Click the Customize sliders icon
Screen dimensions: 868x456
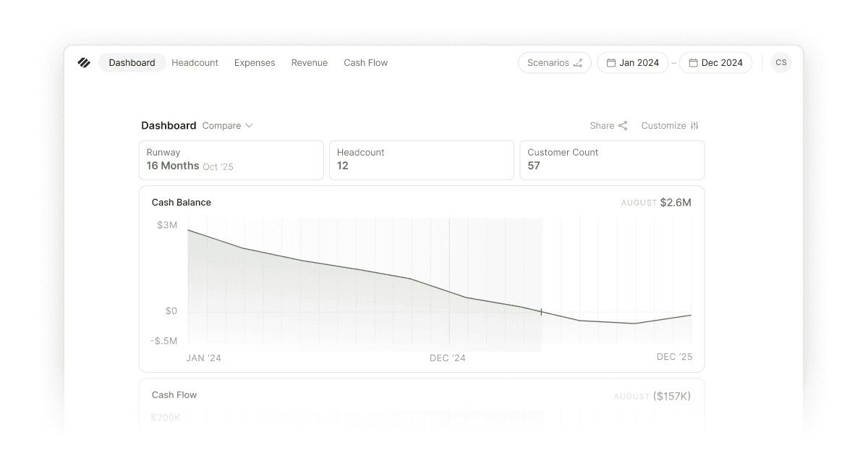[694, 125]
